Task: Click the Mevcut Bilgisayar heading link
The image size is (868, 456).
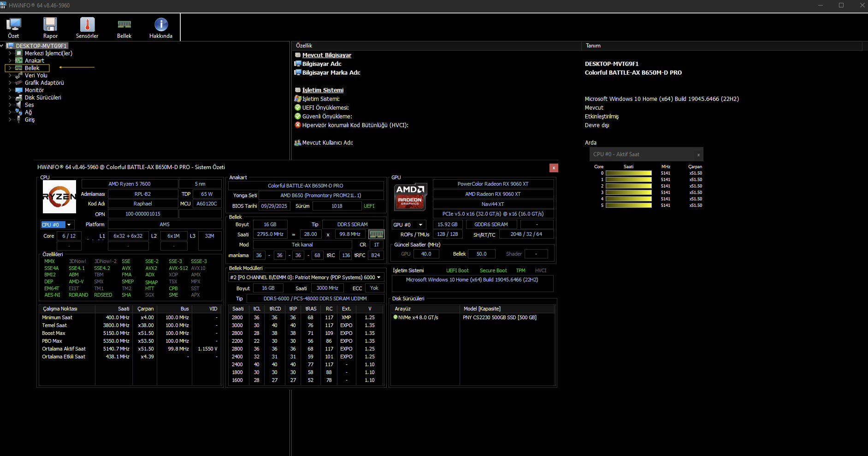Action: point(327,55)
